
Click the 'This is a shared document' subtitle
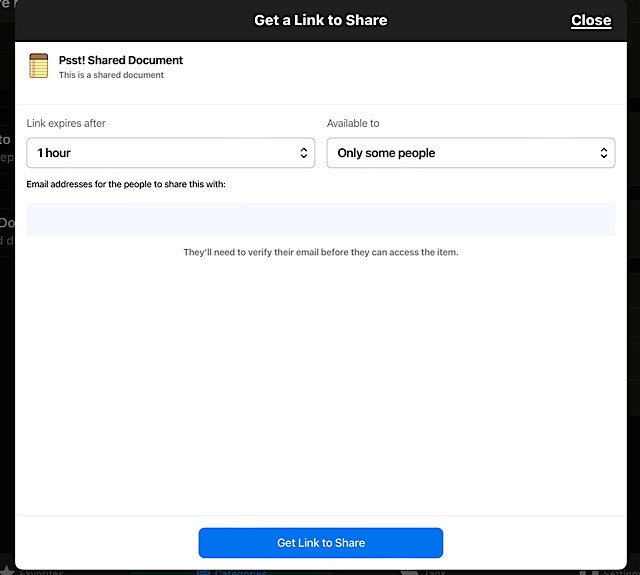pyautogui.click(x=111, y=75)
